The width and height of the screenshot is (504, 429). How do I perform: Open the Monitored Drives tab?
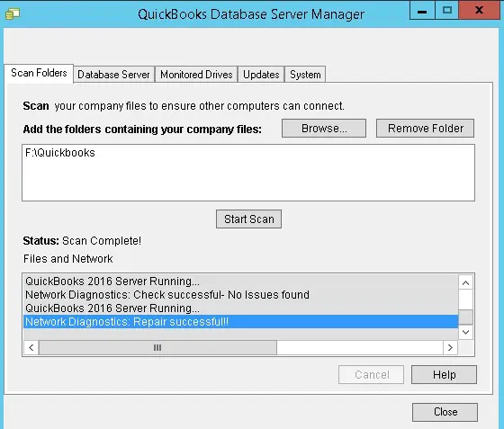tap(196, 75)
